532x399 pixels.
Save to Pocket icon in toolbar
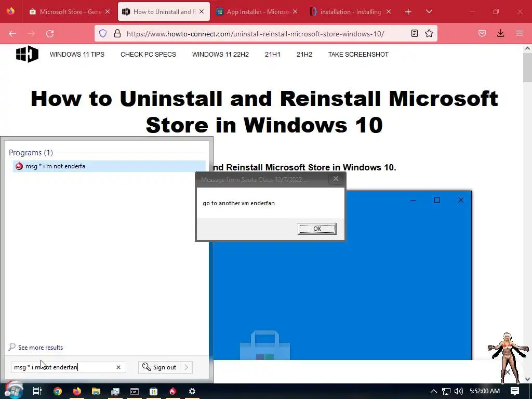click(482, 33)
